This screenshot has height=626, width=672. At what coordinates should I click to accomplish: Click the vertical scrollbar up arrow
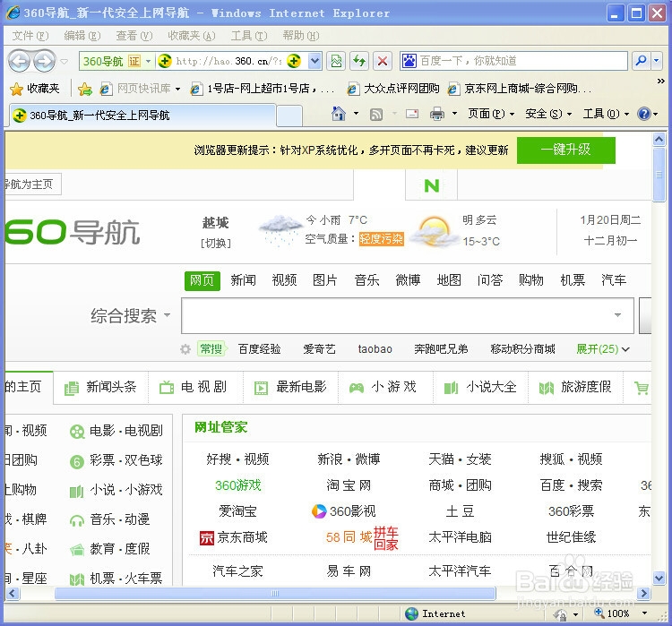[659, 139]
